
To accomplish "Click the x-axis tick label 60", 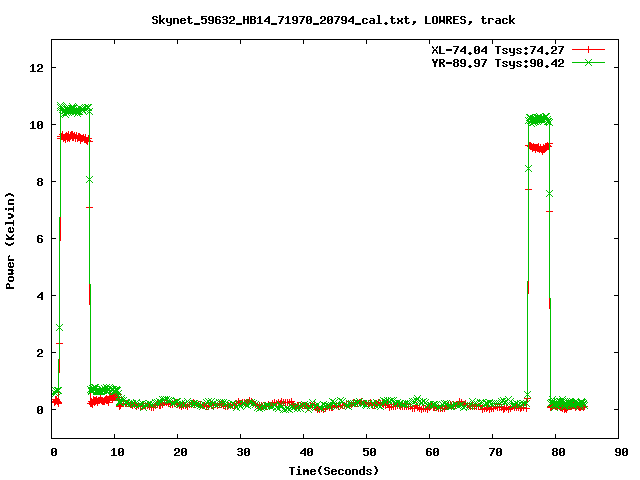I will [432, 452].
